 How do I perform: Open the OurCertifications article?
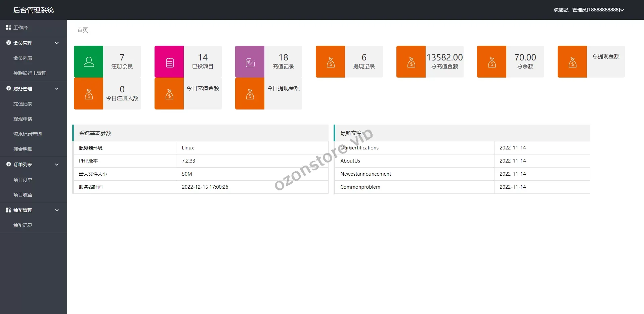click(359, 148)
